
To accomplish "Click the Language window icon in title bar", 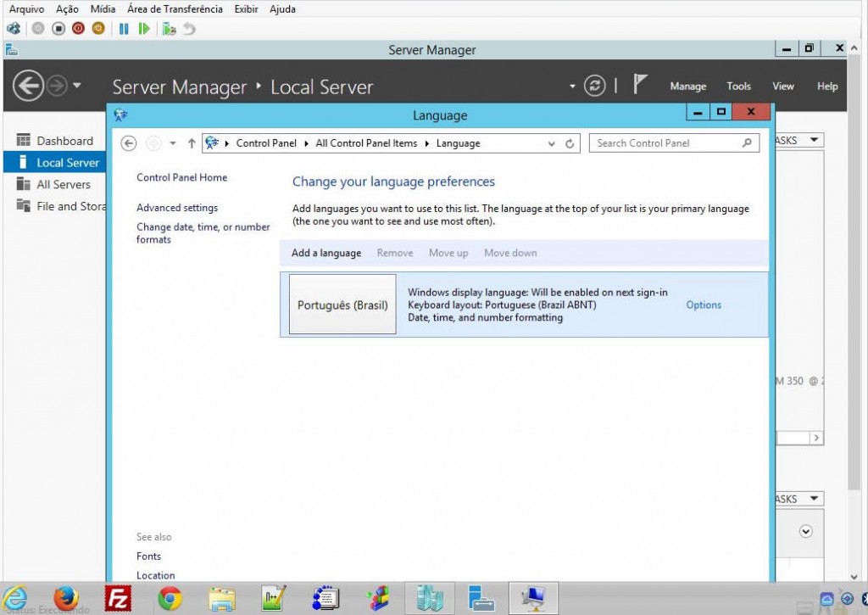I will [x=120, y=115].
